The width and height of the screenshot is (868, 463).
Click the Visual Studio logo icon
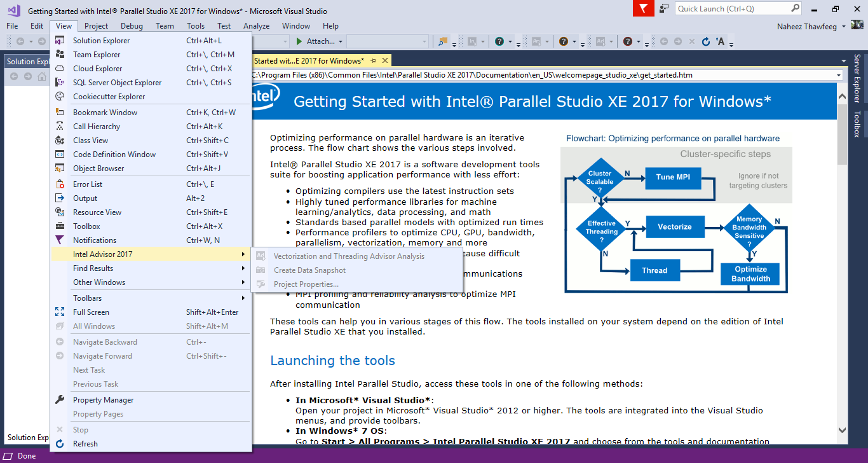13,10
